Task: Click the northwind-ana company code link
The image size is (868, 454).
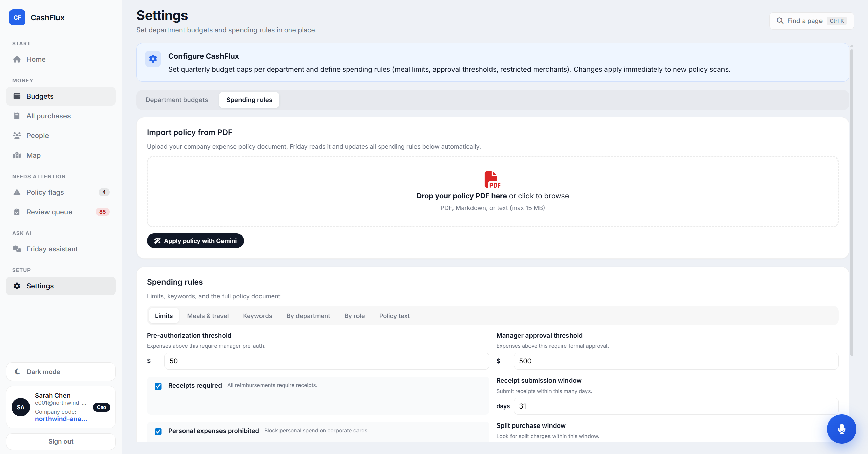Action: [61, 419]
